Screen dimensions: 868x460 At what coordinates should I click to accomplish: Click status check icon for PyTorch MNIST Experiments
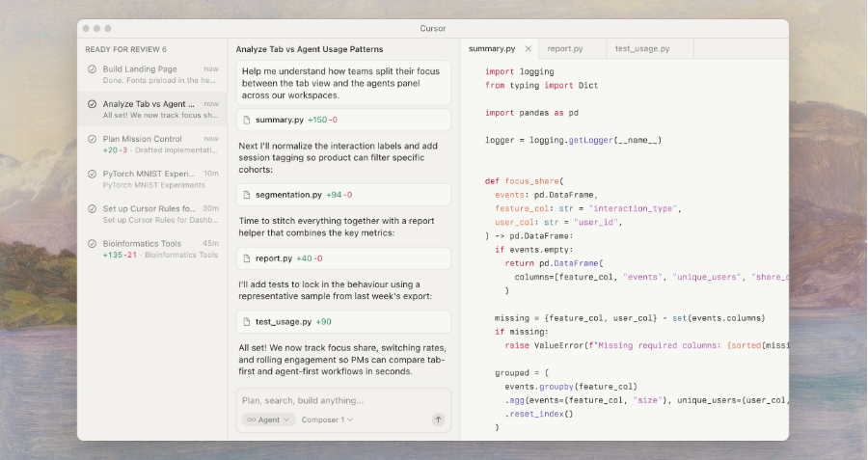coord(92,174)
